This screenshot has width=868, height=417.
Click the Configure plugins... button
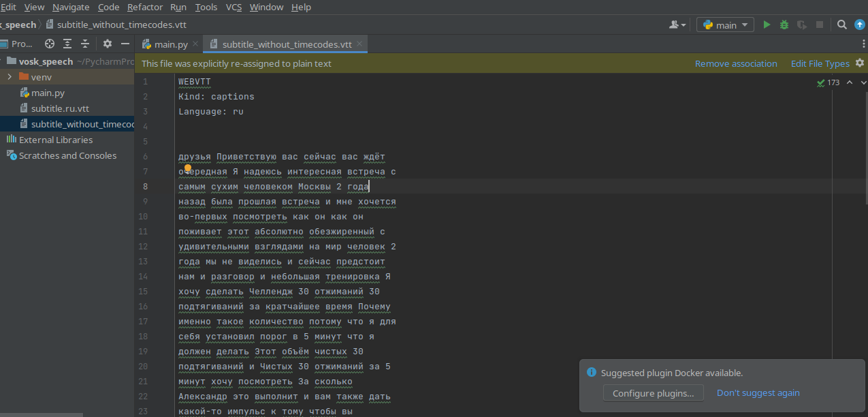[x=654, y=393]
